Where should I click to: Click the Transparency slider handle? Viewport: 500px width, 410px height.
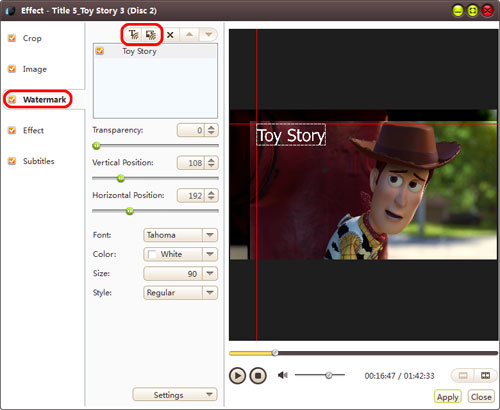pyautogui.click(x=96, y=146)
